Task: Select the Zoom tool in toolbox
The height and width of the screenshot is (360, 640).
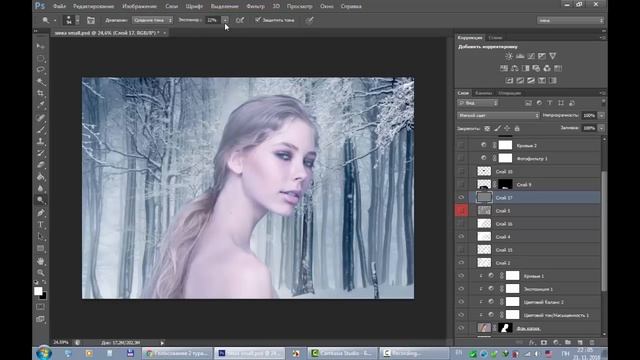Action: [40, 272]
